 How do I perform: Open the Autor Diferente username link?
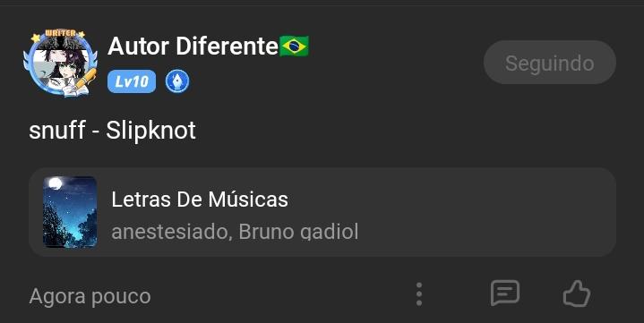(193, 46)
